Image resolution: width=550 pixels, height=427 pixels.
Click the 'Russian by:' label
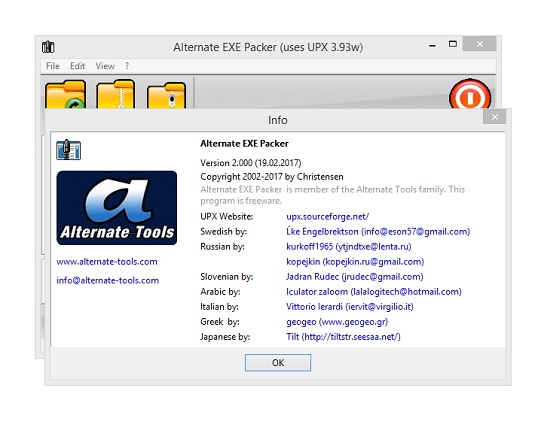(x=222, y=247)
